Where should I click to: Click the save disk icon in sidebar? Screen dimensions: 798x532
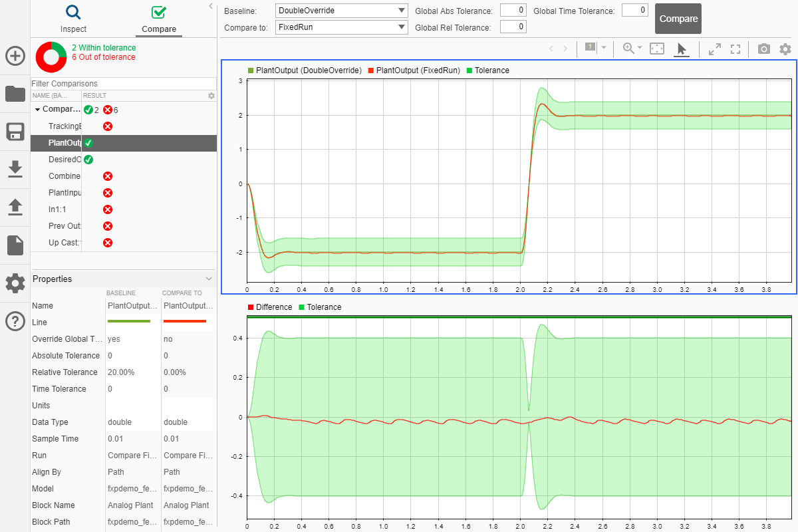(x=15, y=132)
